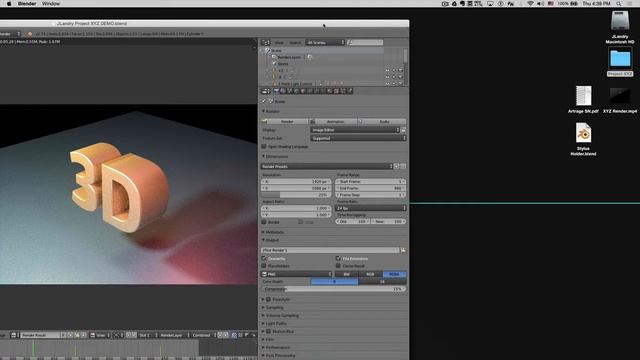Click the Start Frame field
Screen dimensions: 640x360
pyautogui.click(x=371, y=182)
